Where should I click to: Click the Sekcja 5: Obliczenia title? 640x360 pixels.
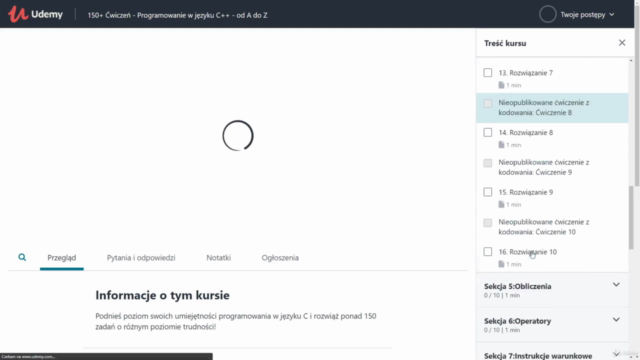pos(518,286)
